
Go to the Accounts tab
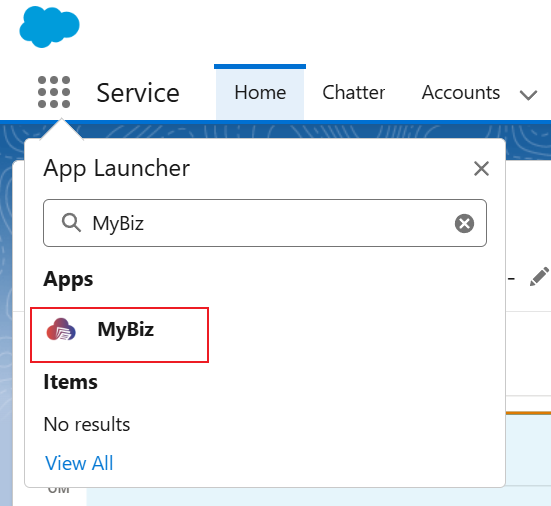(x=461, y=93)
